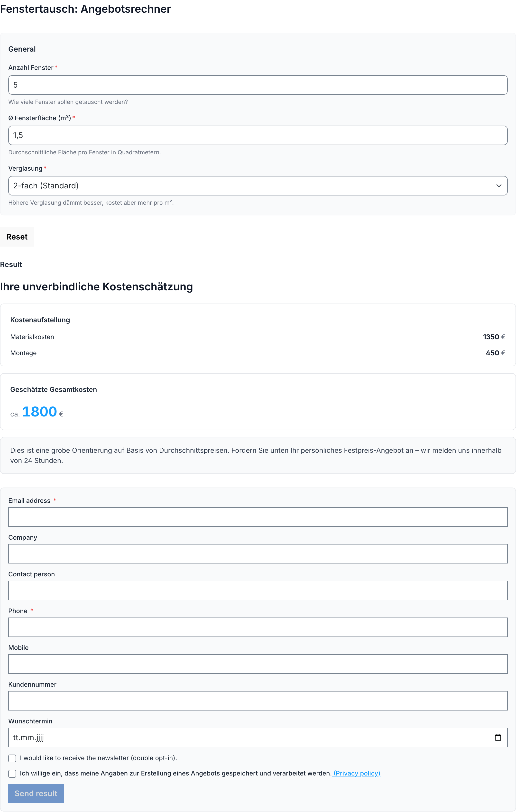The image size is (516, 812).
Task: Click the Verglasung dropdown chevron arrow
Action: pos(498,186)
